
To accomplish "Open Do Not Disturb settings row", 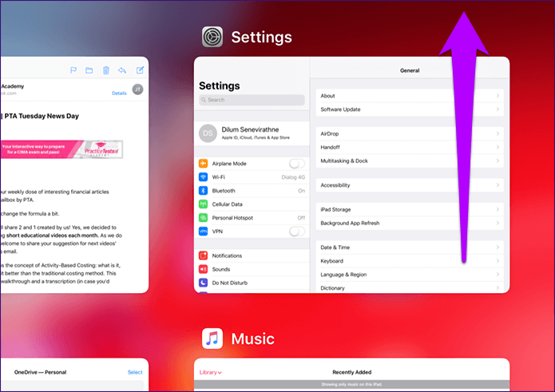I will (252, 283).
